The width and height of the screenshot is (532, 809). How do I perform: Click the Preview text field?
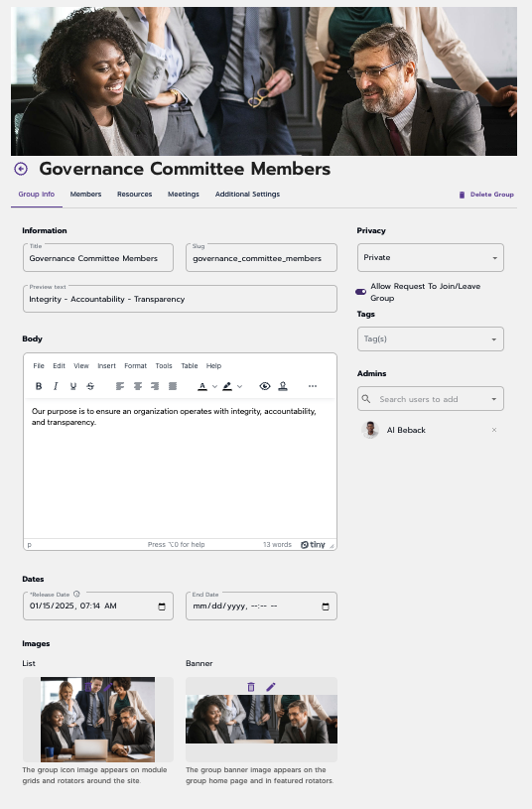pyautogui.click(x=180, y=299)
